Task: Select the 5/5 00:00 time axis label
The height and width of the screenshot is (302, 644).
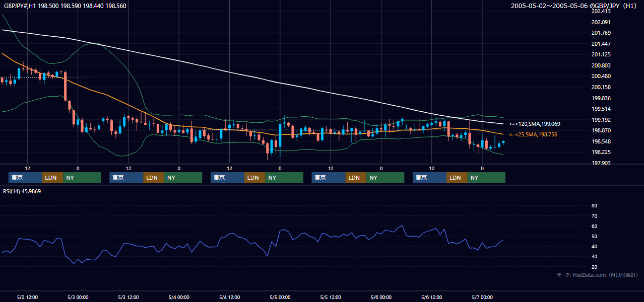Action: coord(280,297)
